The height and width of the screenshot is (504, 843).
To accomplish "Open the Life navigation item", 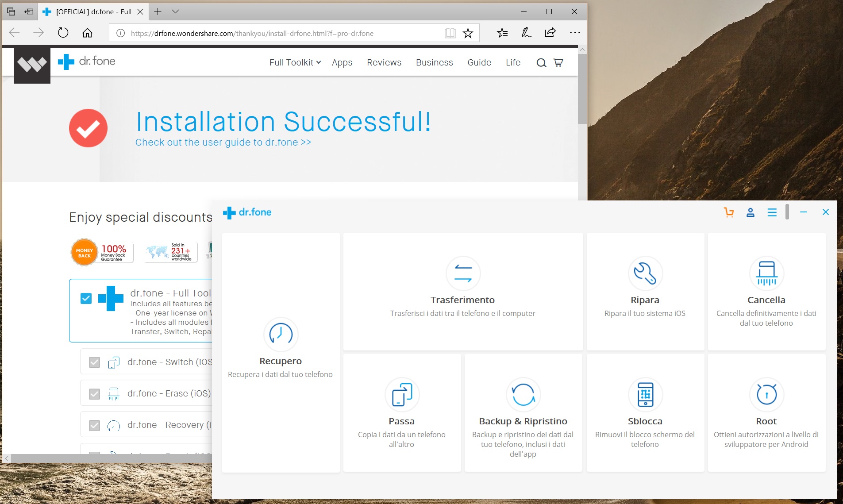I will (513, 62).
